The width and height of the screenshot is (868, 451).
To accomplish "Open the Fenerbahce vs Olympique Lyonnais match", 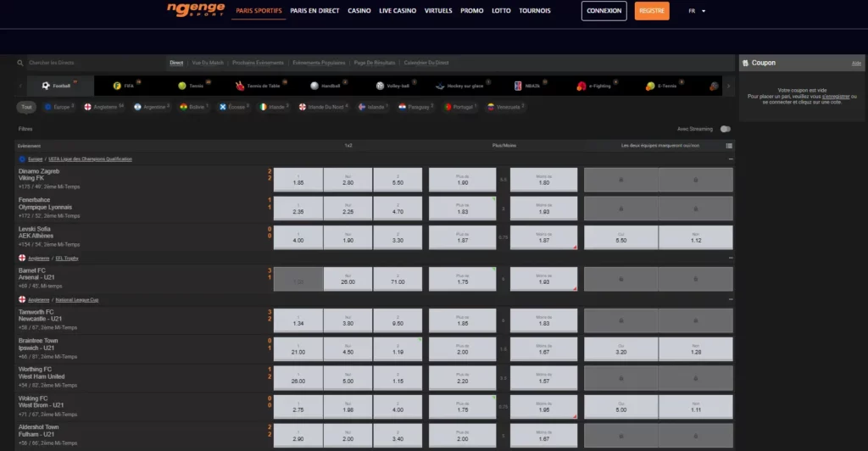I will coord(46,203).
